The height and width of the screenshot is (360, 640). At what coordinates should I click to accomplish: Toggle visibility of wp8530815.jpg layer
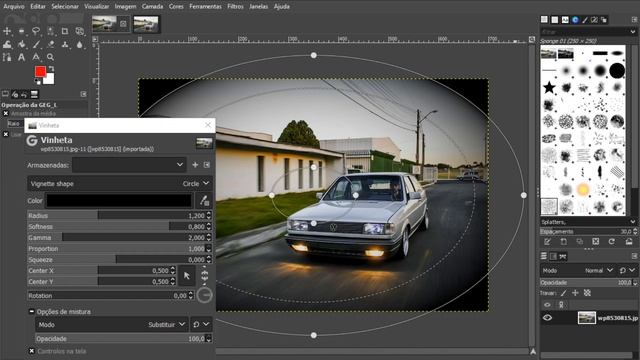click(x=547, y=318)
